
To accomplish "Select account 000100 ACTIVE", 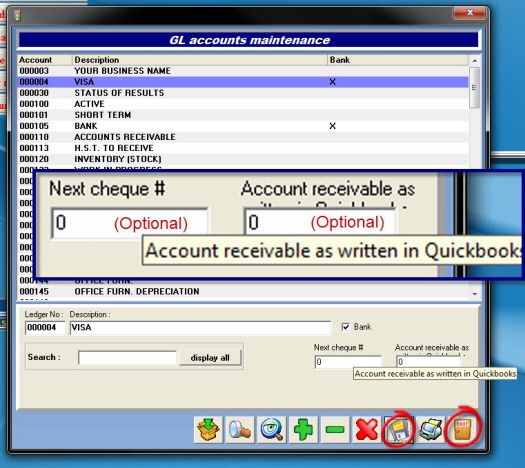I will point(243,104).
